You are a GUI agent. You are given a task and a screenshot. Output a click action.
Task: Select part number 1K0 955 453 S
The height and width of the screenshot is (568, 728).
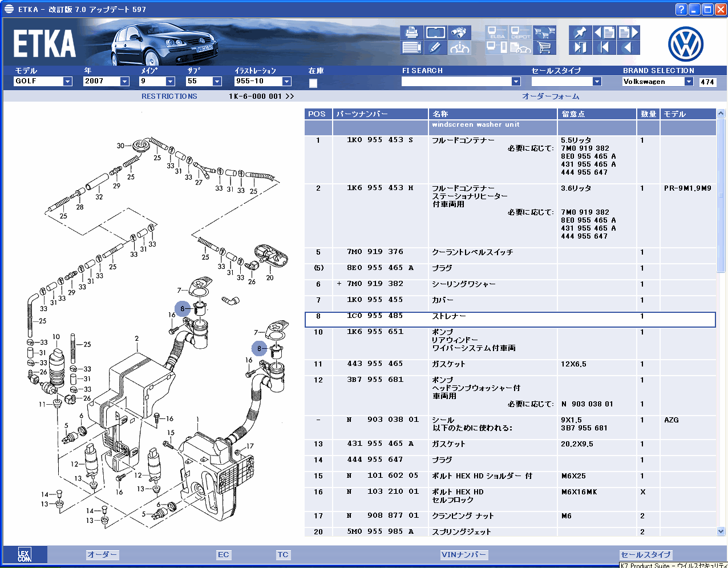(380, 140)
